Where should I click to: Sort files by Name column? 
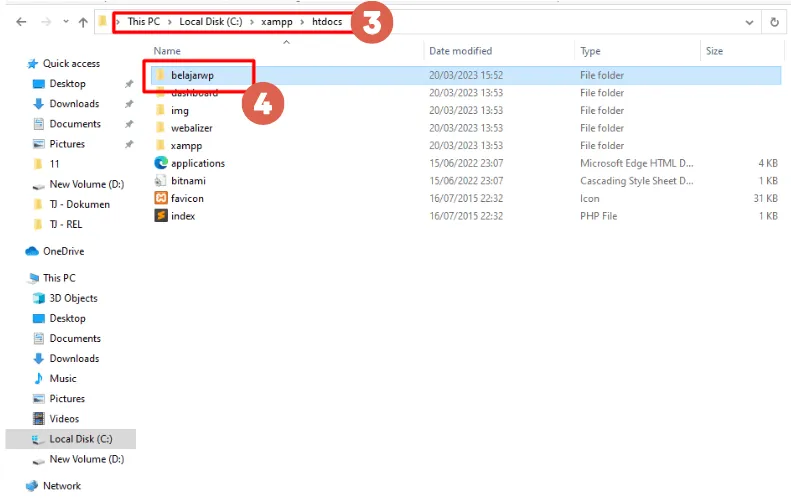[x=167, y=51]
